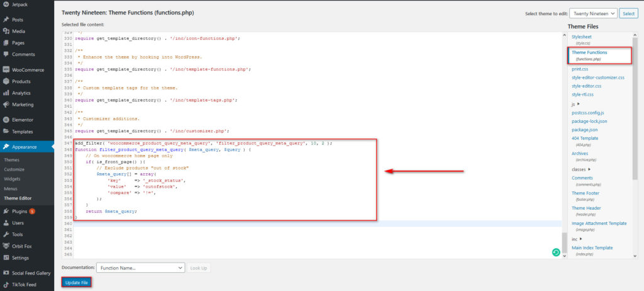Image resolution: width=644 pixels, height=291 pixels.
Task: Click the Pages icon in sidebar
Action: [6, 43]
